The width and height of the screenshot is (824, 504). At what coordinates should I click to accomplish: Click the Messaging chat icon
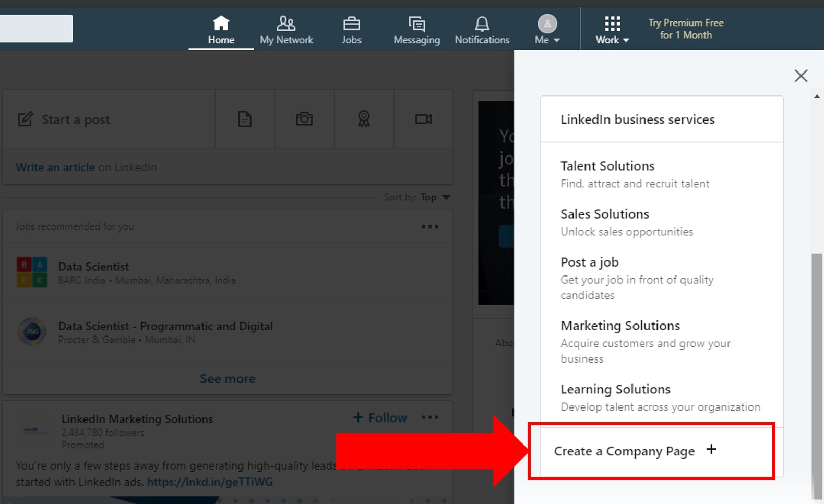click(x=416, y=23)
